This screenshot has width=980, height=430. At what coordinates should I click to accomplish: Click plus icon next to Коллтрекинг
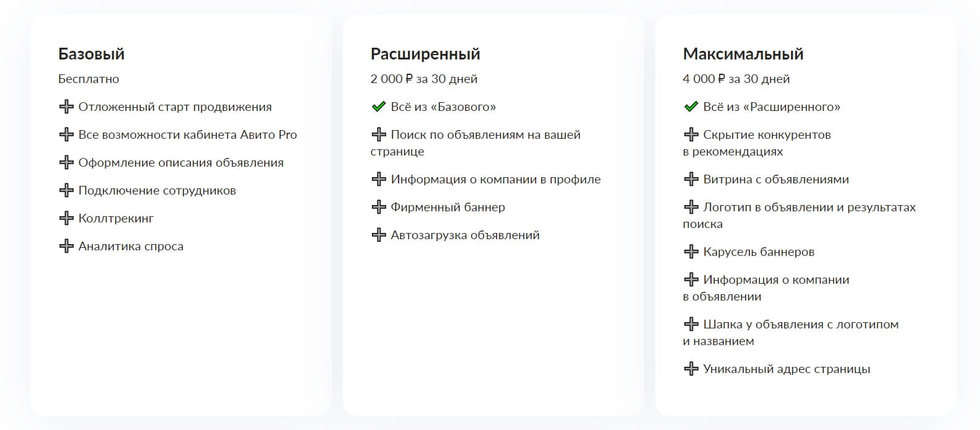pyautogui.click(x=66, y=218)
